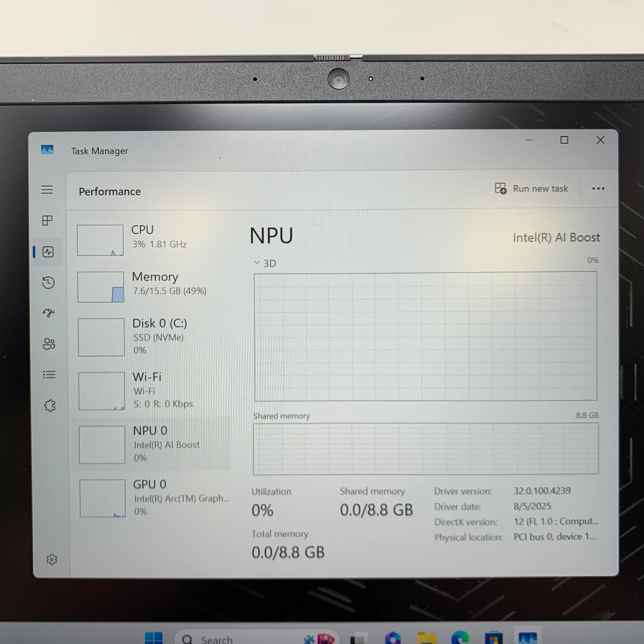The width and height of the screenshot is (644, 644).
Task: Click the CPU mini graph thumbnail
Action: click(x=100, y=240)
